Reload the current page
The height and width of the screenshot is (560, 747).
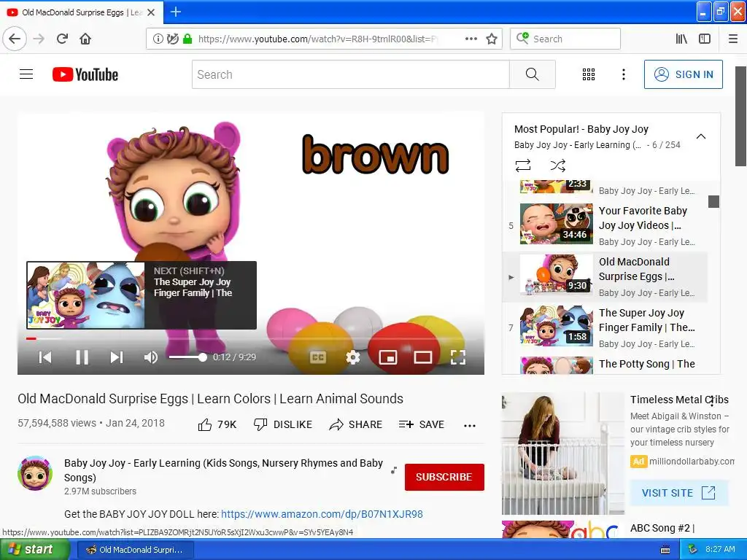(x=62, y=39)
